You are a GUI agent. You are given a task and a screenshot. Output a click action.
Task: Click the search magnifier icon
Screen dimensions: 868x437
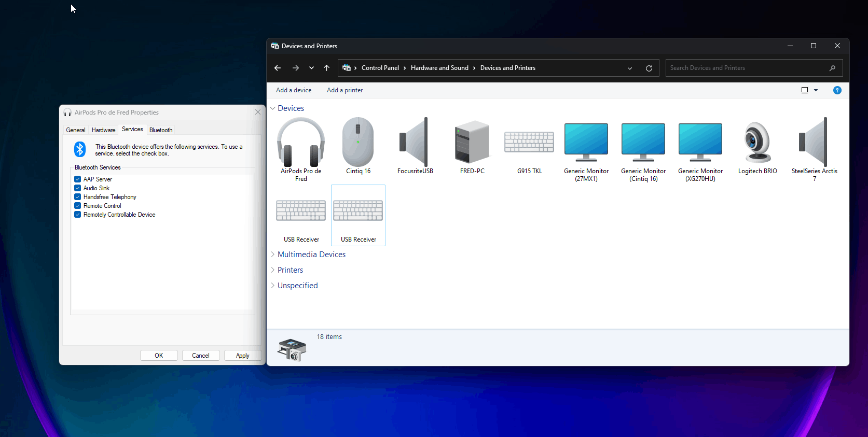(x=832, y=68)
